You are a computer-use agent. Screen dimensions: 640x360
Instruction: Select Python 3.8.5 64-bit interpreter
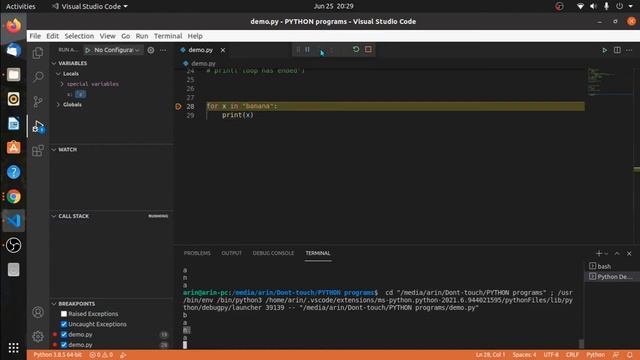(x=58, y=355)
